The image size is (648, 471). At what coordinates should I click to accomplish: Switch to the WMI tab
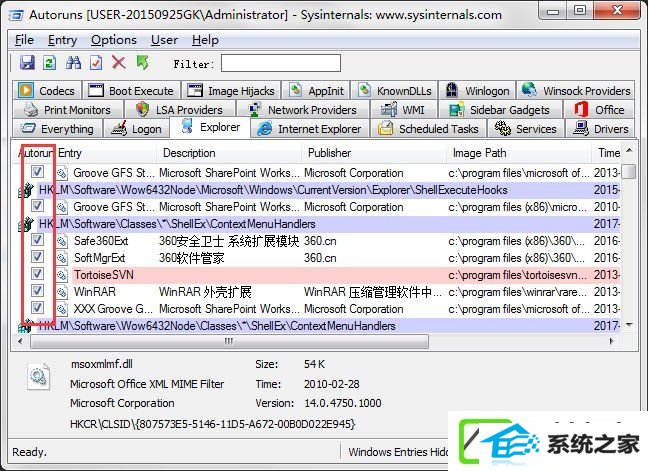(403, 110)
